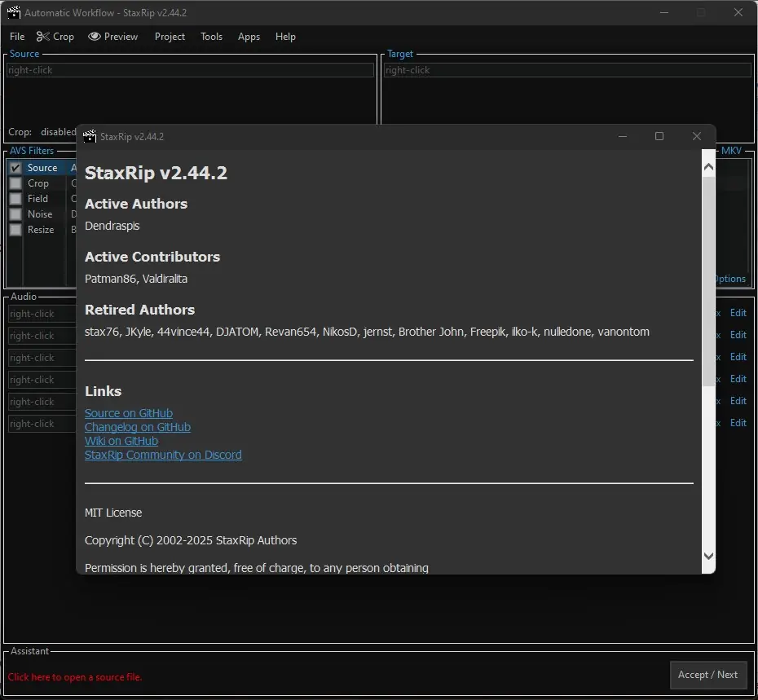Screen dimensions: 758x700
Task: Close the About StaxRip dialog
Action: tap(697, 136)
